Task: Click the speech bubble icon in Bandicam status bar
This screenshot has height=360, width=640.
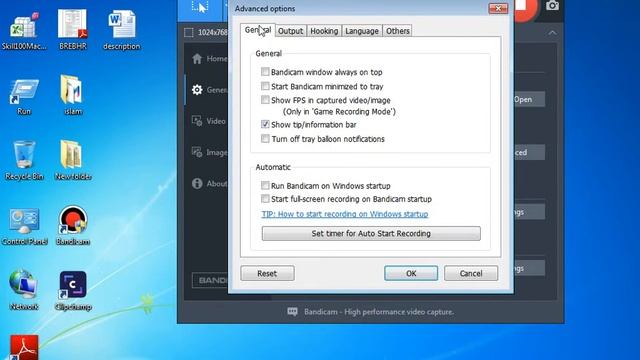Action: pyautogui.click(x=292, y=312)
